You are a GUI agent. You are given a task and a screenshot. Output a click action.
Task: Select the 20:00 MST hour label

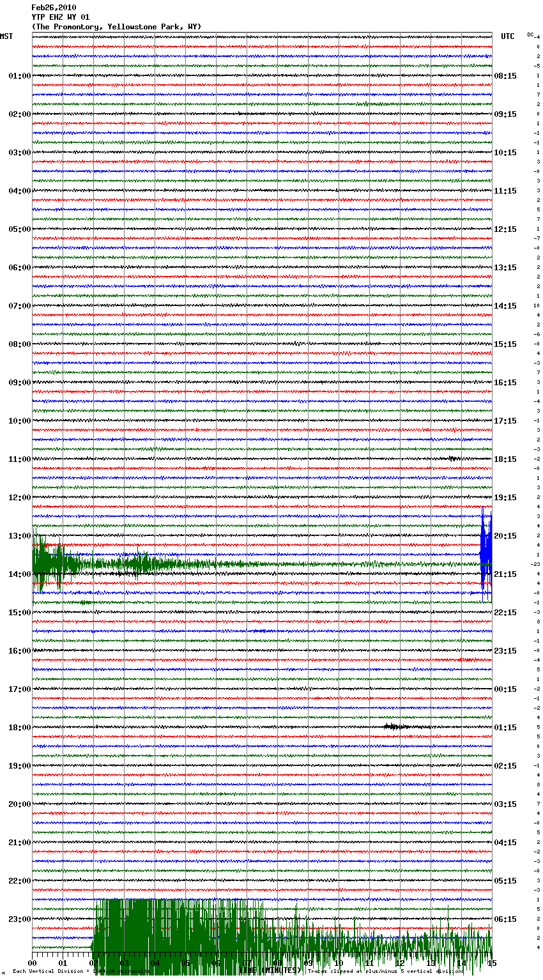pyautogui.click(x=20, y=804)
